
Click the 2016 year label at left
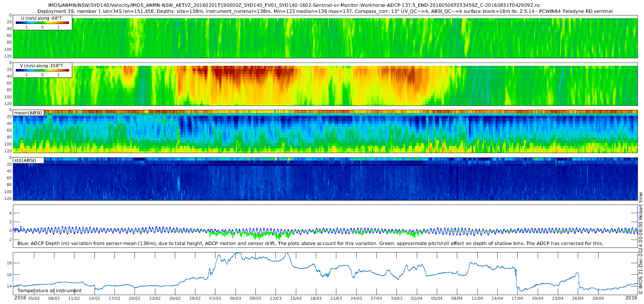pos(20,298)
